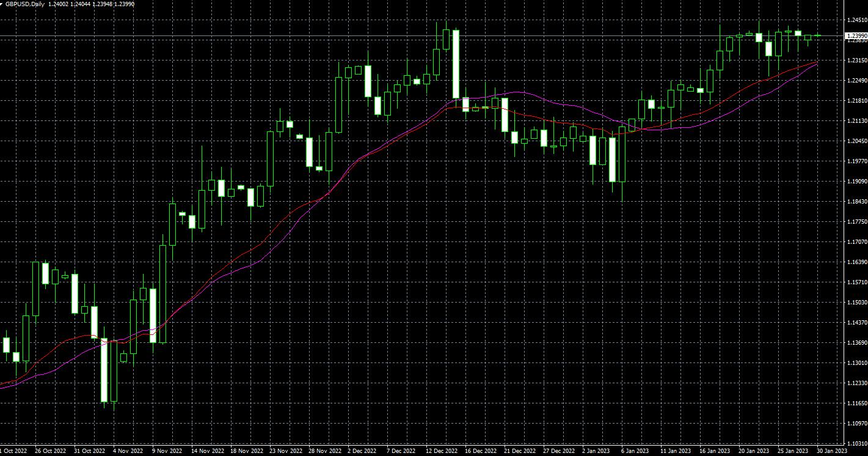Click the 1.17070 price scale label
This screenshot has width=868, height=456.
(856, 242)
